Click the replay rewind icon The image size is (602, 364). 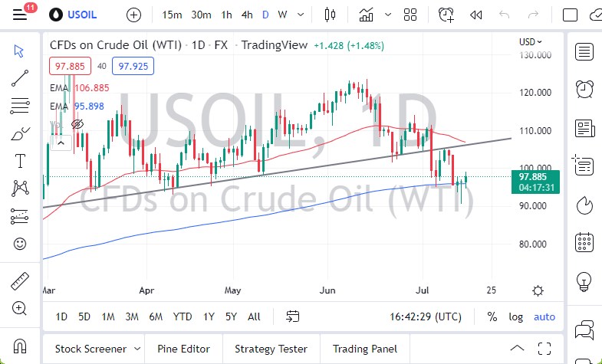475,15
